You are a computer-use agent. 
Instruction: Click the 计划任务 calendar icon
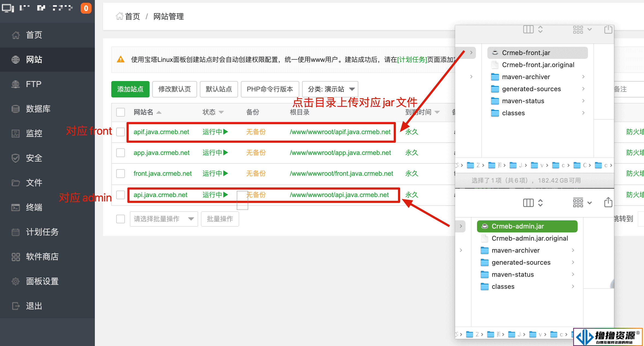pyautogui.click(x=16, y=232)
